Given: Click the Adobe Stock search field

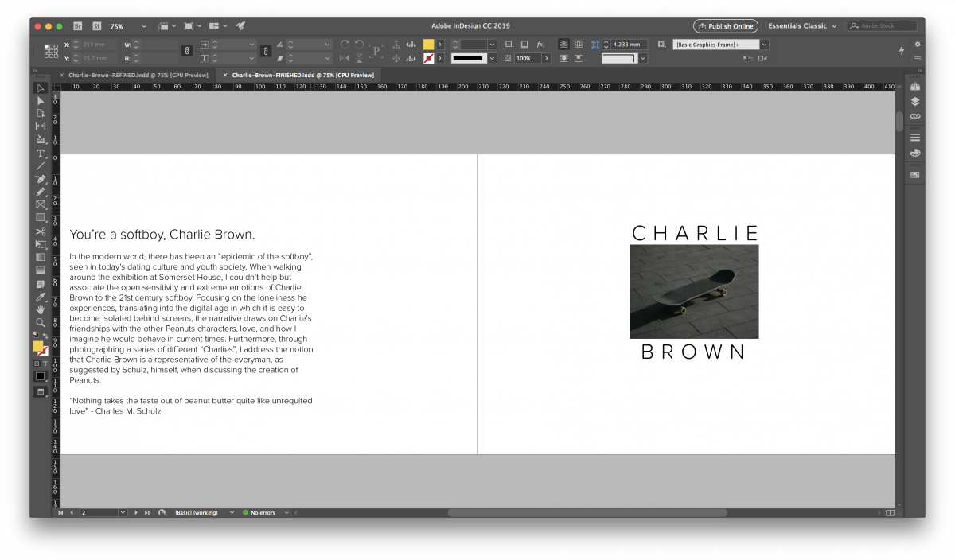Looking at the screenshot, I should coord(881,26).
